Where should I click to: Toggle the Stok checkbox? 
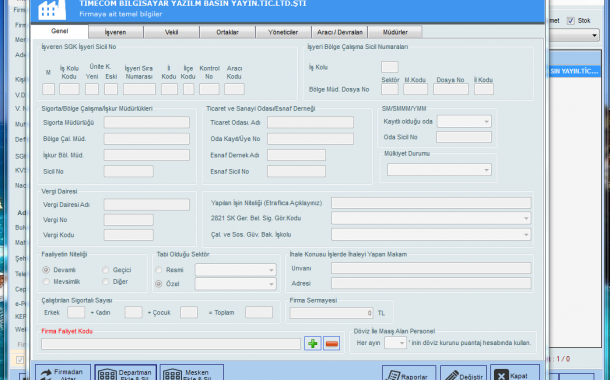point(571,21)
